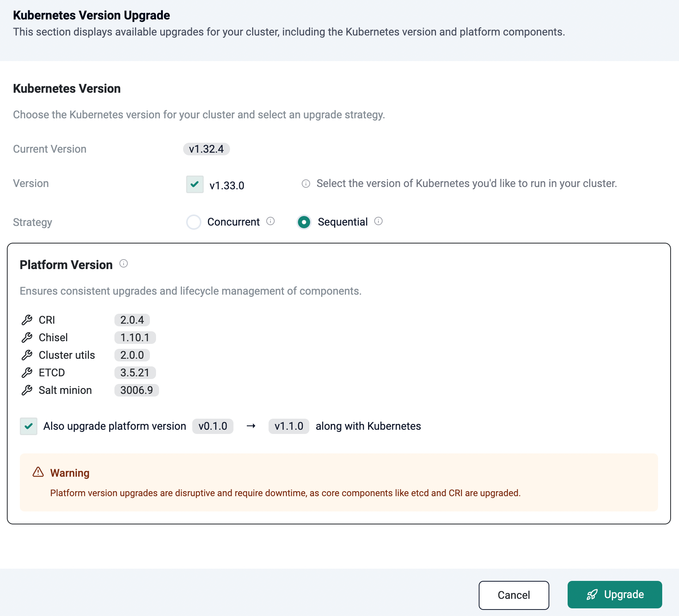The width and height of the screenshot is (679, 616).
Task: Click the info icon next to Sequential
Action: (x=378, y=221)
